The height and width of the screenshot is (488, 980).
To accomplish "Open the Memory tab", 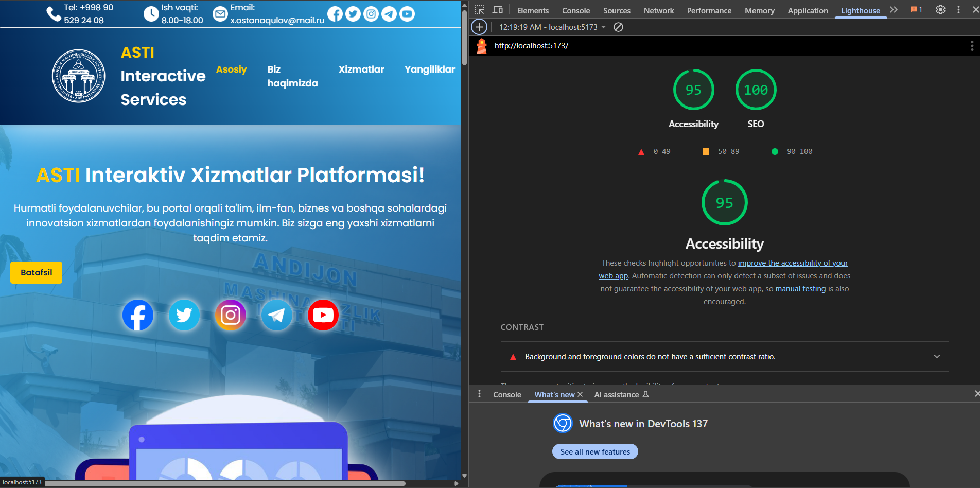I will (759, 10).
